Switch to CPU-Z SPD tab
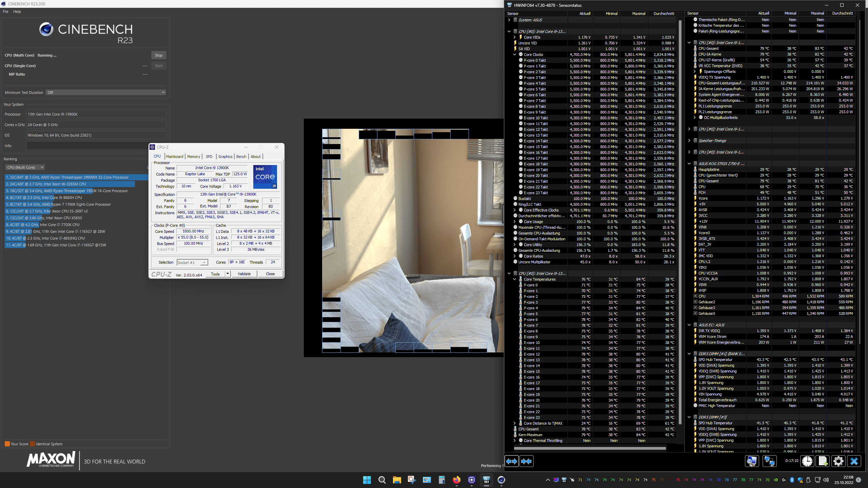This screenshot has width=868, height=488. 209,157
